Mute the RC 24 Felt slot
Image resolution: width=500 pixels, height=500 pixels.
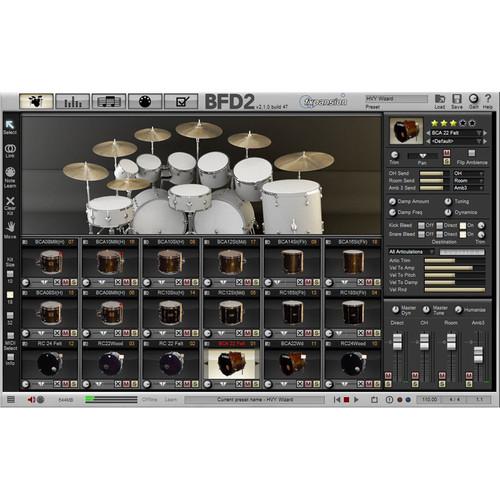click(66, 384)
